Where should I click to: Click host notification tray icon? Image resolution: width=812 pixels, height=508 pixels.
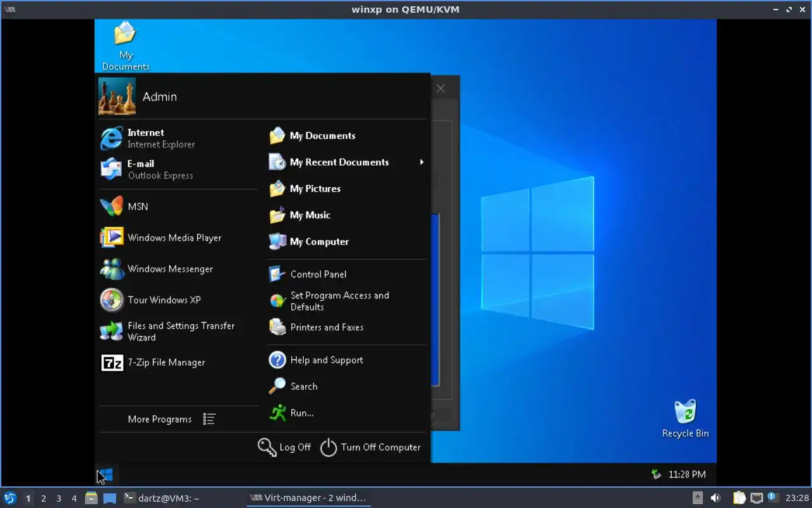[773, 497]
